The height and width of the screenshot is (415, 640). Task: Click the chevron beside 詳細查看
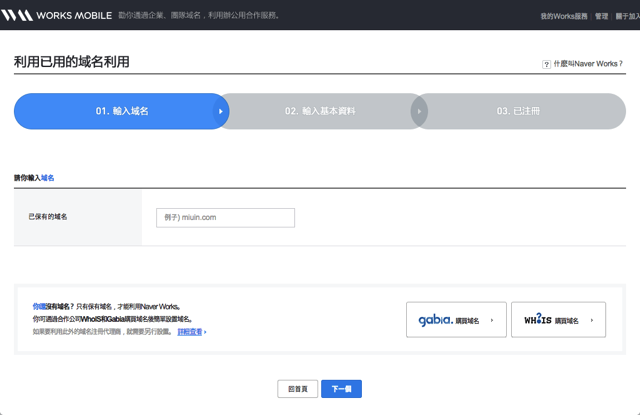[205, 331]
